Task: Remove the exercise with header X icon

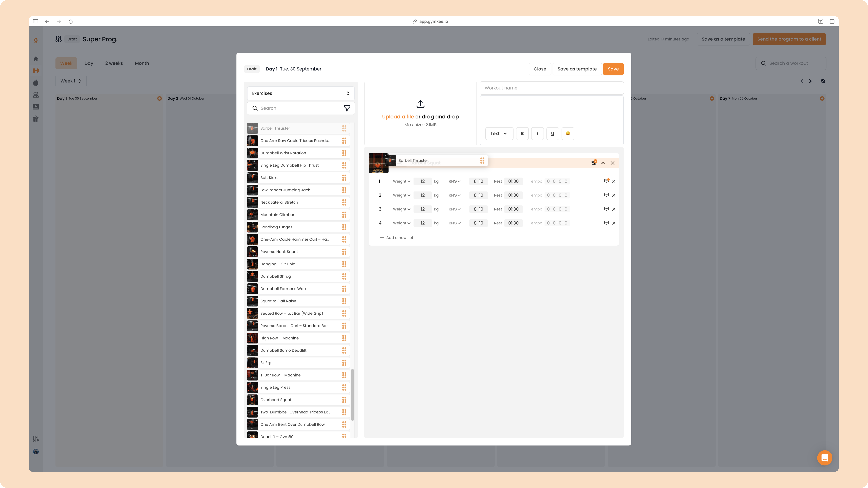Action: (613, 163)
